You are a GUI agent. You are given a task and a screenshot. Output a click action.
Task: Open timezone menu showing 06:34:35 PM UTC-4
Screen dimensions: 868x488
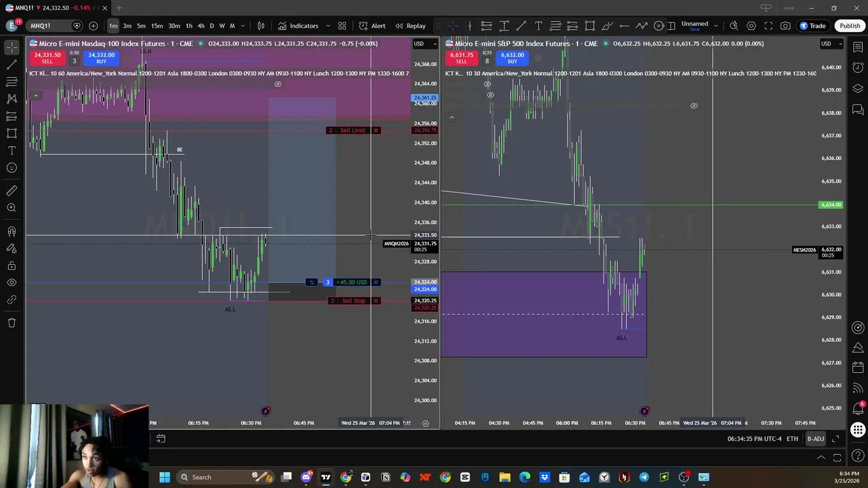point(754,439)
